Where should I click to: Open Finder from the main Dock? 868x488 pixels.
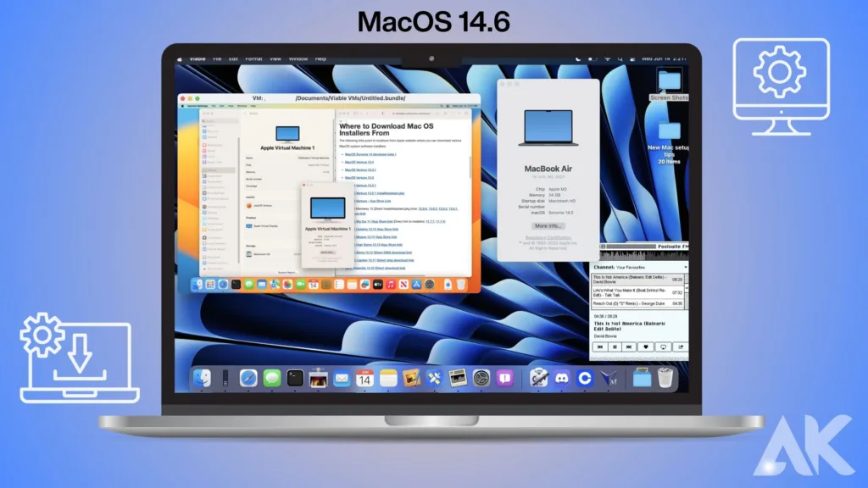coord(202,379)
